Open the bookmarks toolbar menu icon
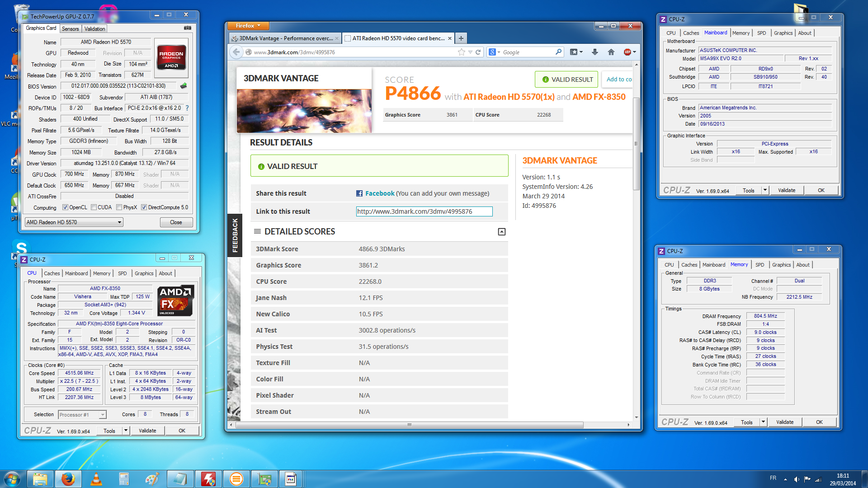 pos(576,52)
